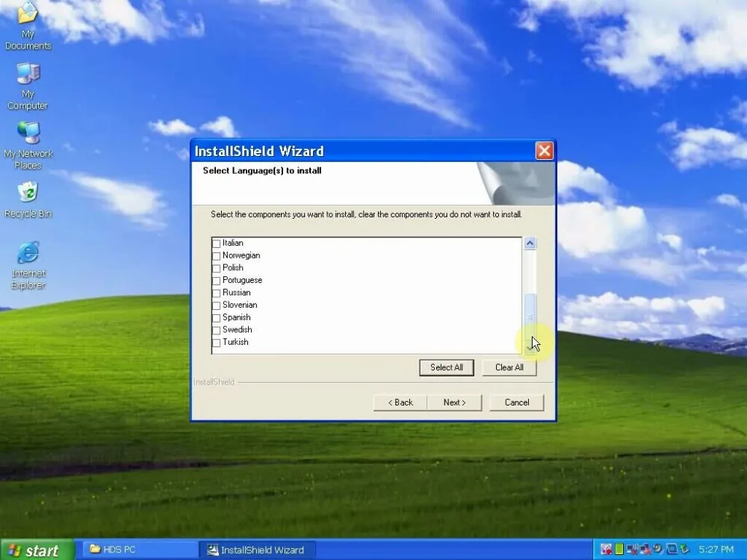The height and width of the screenshot is (560, 747).
Task: Close the InstallShield Wizard window
Action: (x=544, y=151)
